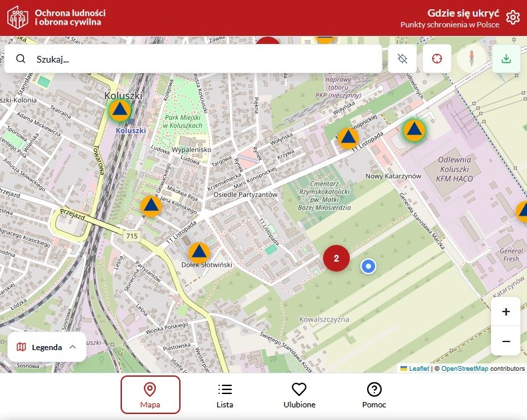Click the search magnifier icon

(x=21, y=59)
